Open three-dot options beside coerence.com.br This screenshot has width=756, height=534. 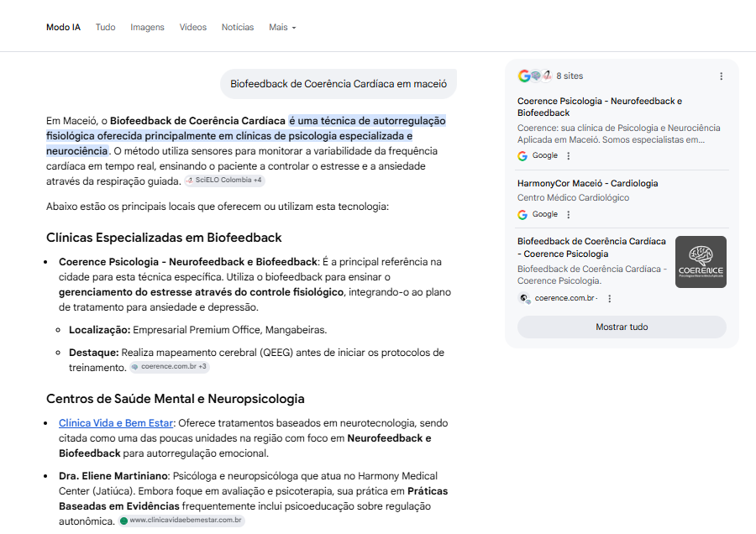pyautogui.click(x=610, y=298)
